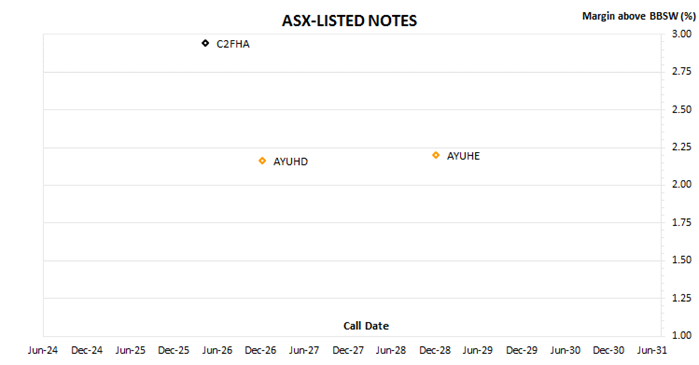
Task: Click the Margin above BBSW (%) axis title
Action: 638,16
